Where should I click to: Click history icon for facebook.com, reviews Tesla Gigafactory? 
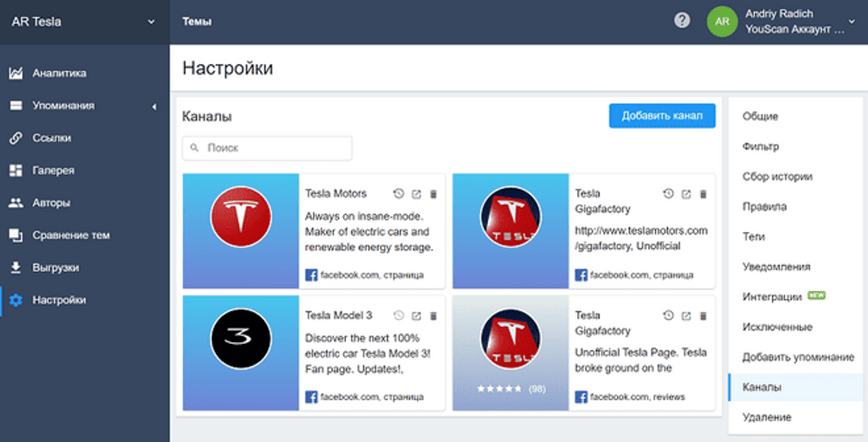click(668, 315)
